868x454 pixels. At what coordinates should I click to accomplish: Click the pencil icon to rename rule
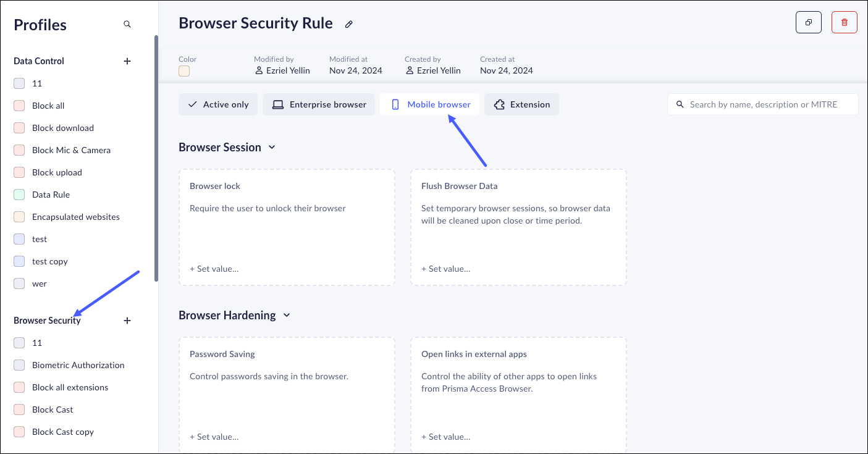[x=349, y=25]
